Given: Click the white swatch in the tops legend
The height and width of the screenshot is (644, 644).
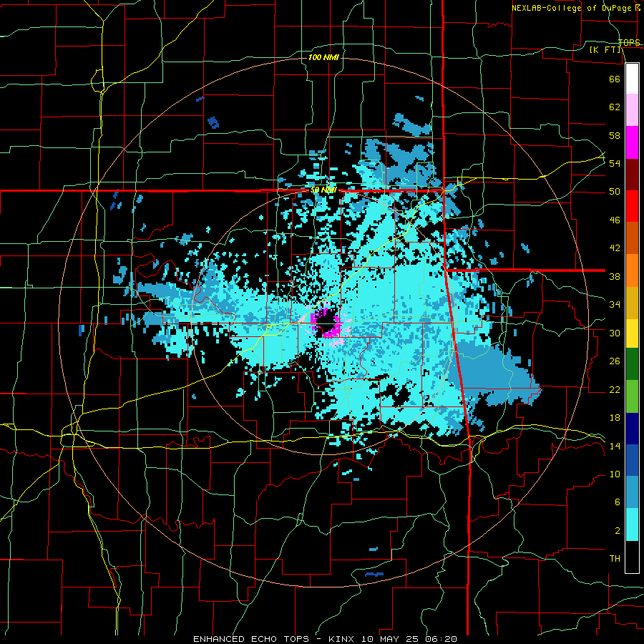Looking at the screenshot, I should click(x=632, y=79).
